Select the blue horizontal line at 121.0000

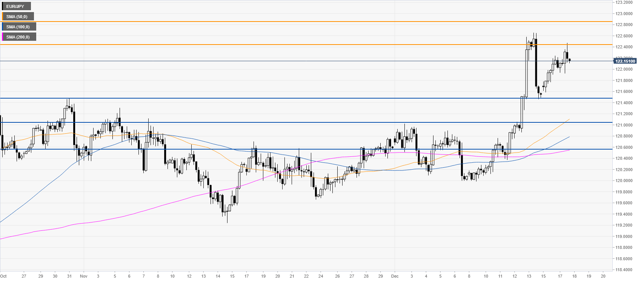tap(302, 122)
